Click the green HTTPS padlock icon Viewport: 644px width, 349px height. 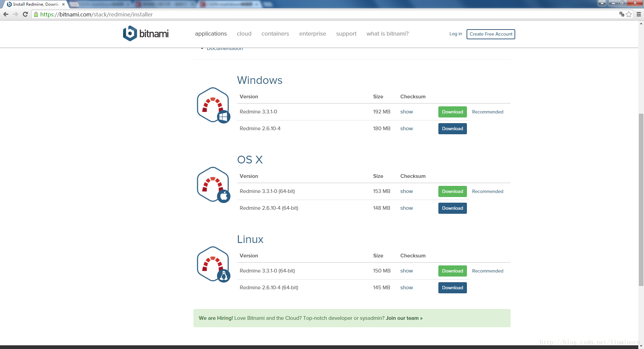point(36,14)
